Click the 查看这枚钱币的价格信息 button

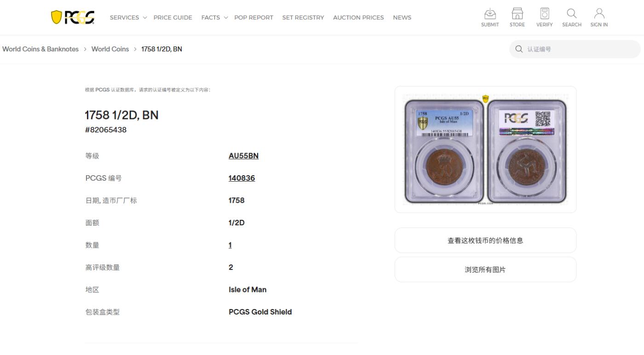pyautogui.click(x=485, y=240)
